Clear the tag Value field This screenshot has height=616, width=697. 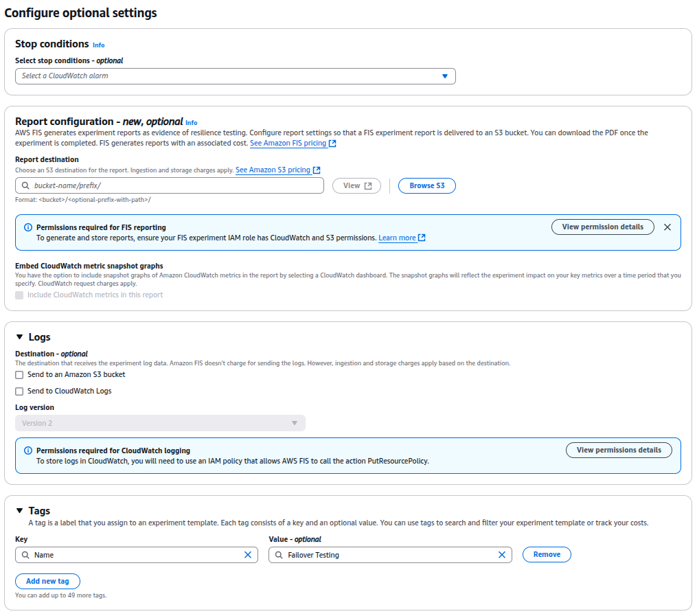click(502, 555)
